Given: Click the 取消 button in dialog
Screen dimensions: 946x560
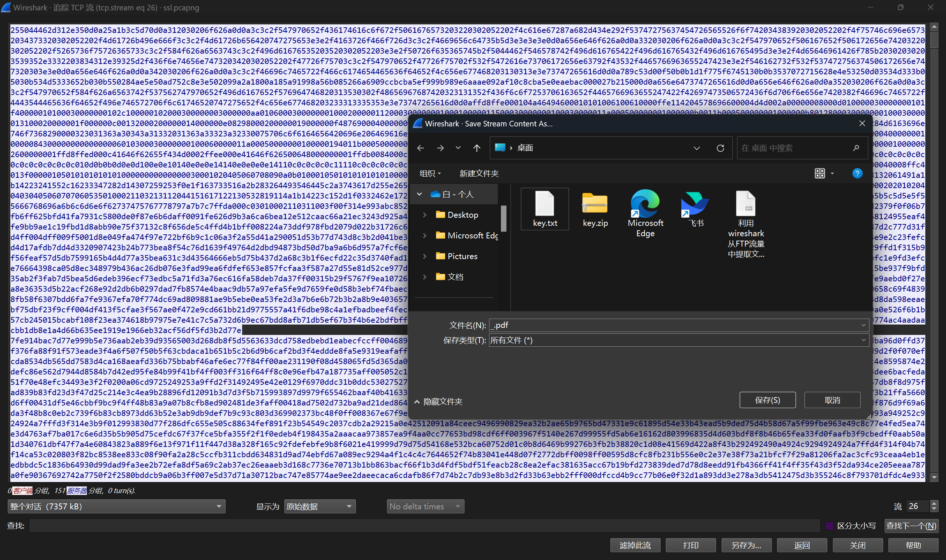Looking at the screenshot, I should [832, 400].
